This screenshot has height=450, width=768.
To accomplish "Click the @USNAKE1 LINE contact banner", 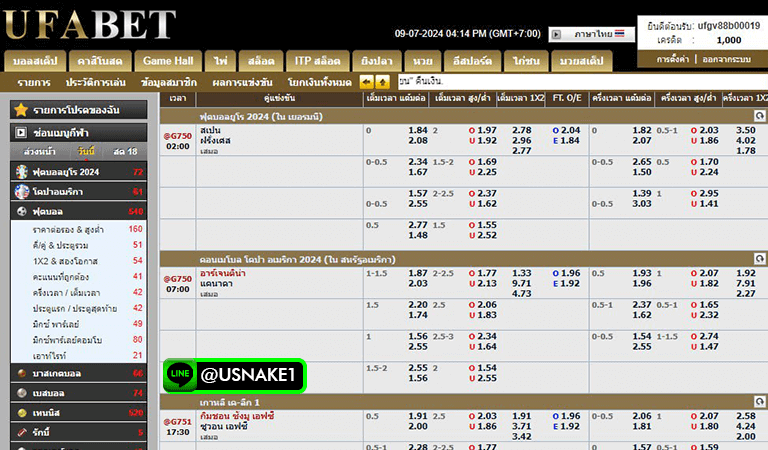I will pyautogui.click(x=235, y=376).
